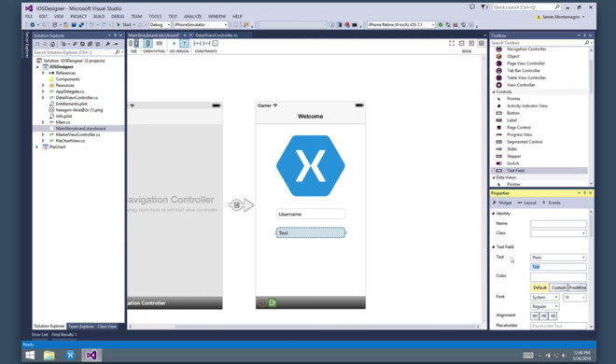Expand the PieChart project node
Image resolution: width=616 pixels, height=364 pixels.
coord(37,147)
